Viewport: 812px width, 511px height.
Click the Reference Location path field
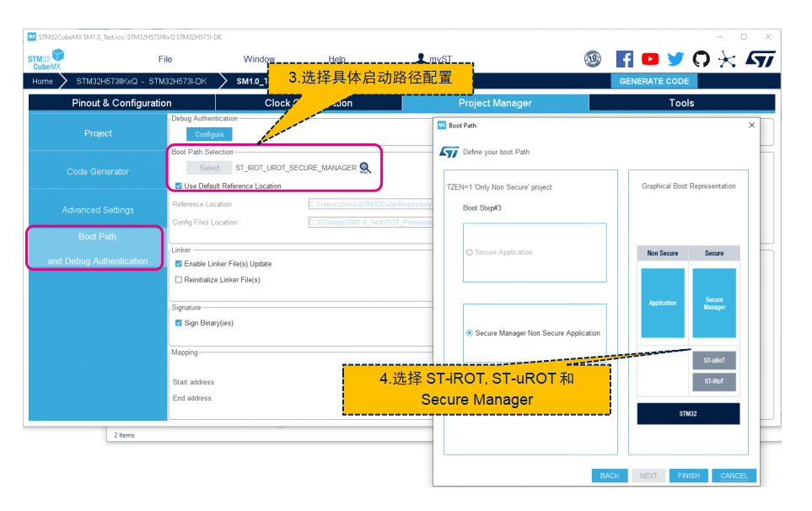coord(370,204)
